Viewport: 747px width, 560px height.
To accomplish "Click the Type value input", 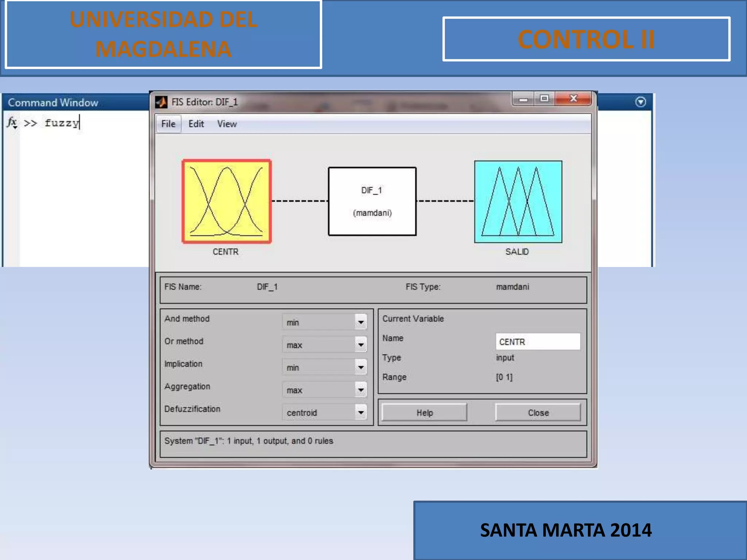I will pos(505,358).
